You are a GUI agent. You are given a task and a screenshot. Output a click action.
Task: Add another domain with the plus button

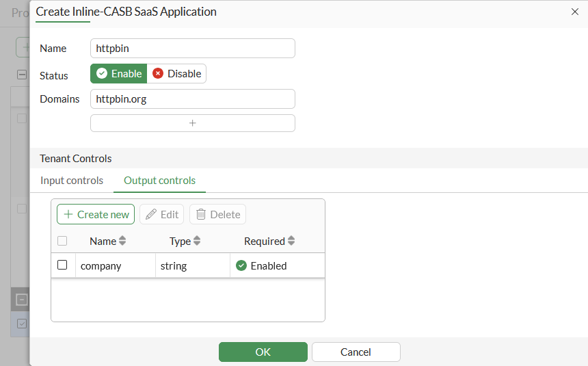click(192, 123)
